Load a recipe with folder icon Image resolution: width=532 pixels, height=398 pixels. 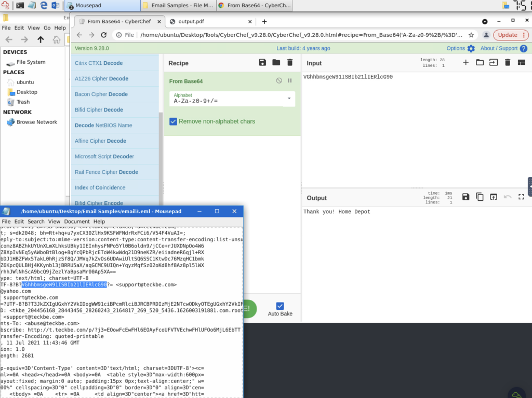point(276,62)
